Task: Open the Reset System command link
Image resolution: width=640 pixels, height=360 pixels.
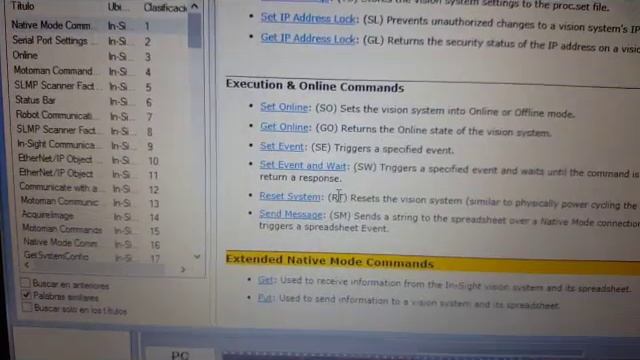Action: pos(290,196)
